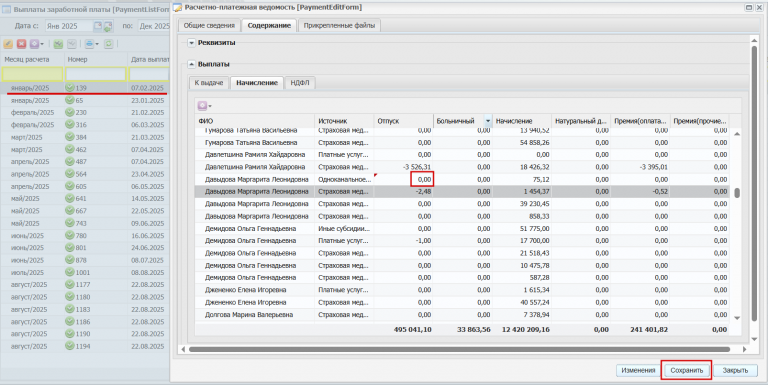Image resolution: width=768 pixels, height=385 pixels.
Task: Open the НДФЛ subtab
Action: click(300, 83)
